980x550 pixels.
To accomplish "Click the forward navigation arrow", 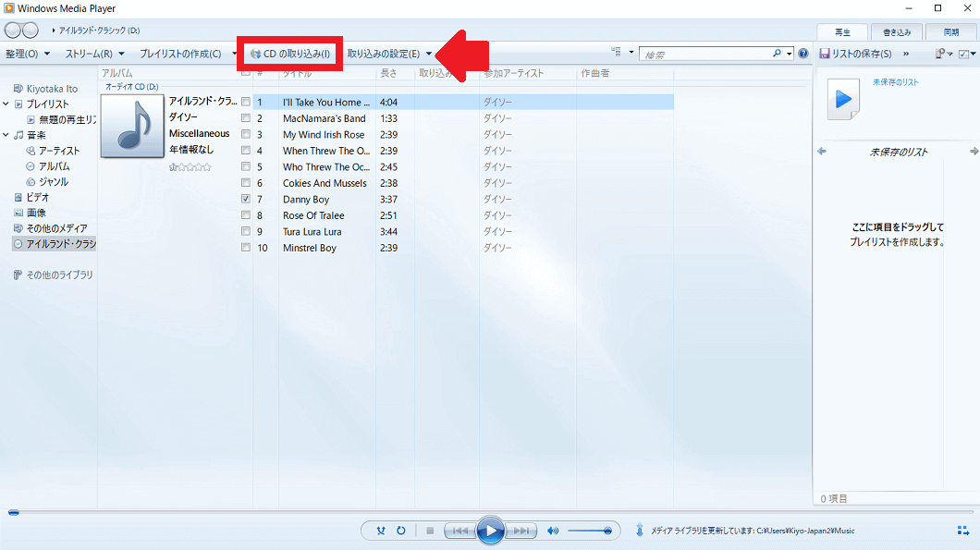I will pyautogui.click(x=31, y=30).
